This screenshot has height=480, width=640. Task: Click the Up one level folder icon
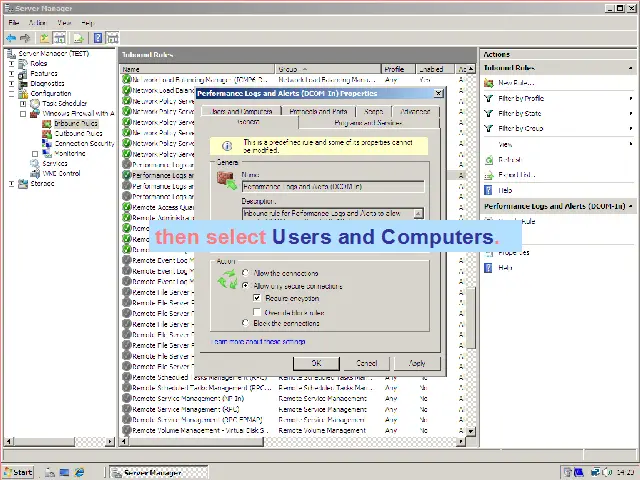coord(44,38)
